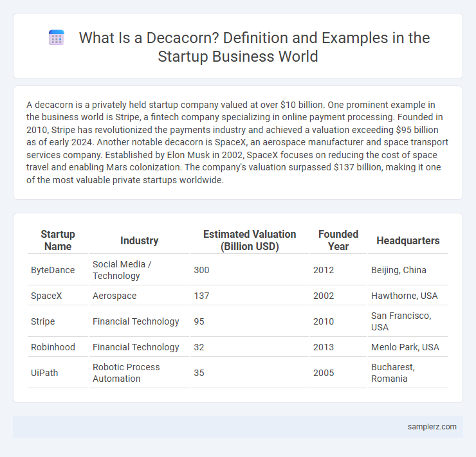The image size is (476, 457).
Task: Select the Startup Name column header
Action: (58, 240)
